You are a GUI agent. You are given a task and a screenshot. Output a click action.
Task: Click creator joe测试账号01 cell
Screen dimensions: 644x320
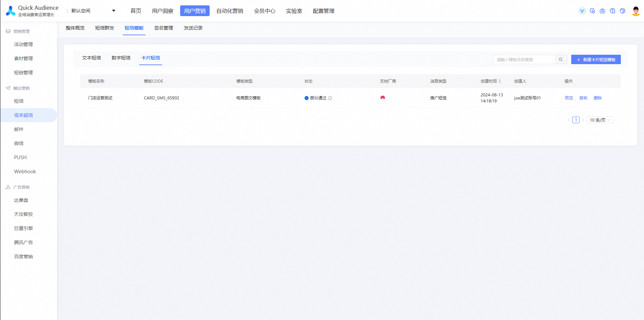click(527, 98)
